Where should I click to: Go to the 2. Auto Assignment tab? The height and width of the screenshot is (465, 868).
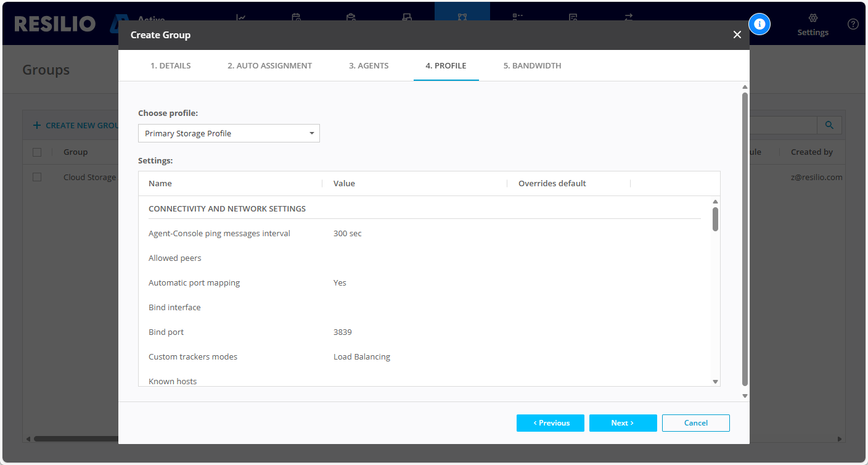pyautogui.click(x=269, y=65)
